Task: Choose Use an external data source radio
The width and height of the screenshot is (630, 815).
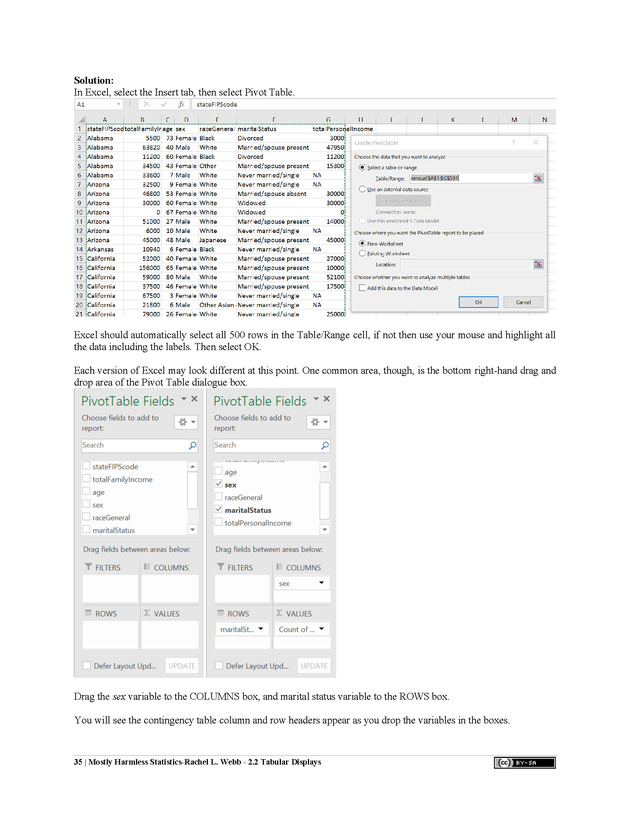Action: tap(362, 189)
